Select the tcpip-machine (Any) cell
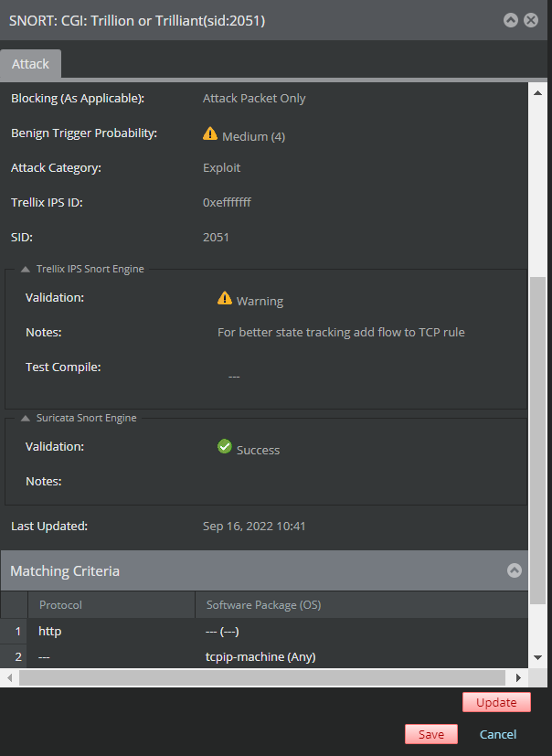Image resolution: width=552 pixels, height=756 pixels. (x=362, y=656)
